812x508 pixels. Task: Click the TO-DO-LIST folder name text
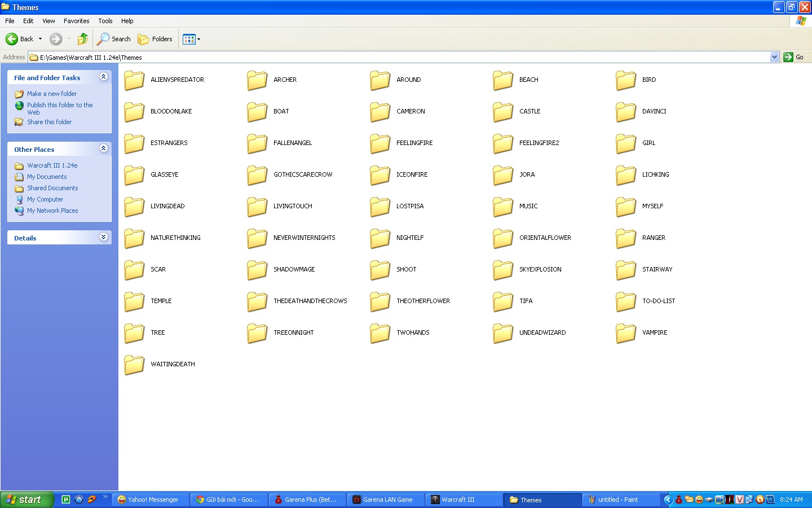(x=659, y=301)
